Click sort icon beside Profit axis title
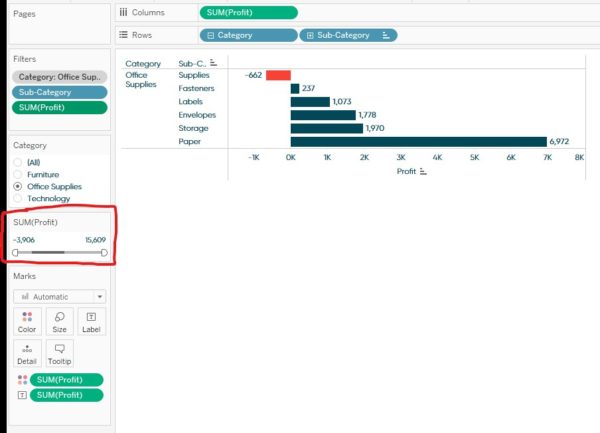Image resolution: width=600 pixels, height=433 pixels. (424, 172)
